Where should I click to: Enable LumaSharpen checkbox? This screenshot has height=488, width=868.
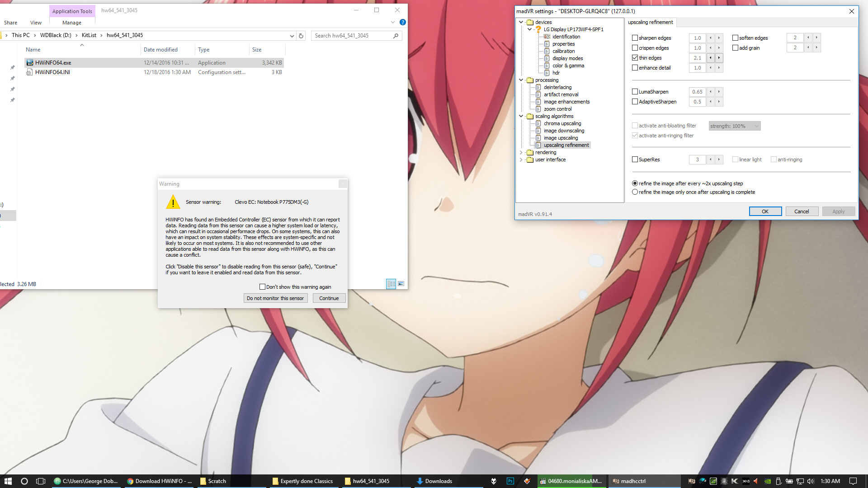pos(635,92)
